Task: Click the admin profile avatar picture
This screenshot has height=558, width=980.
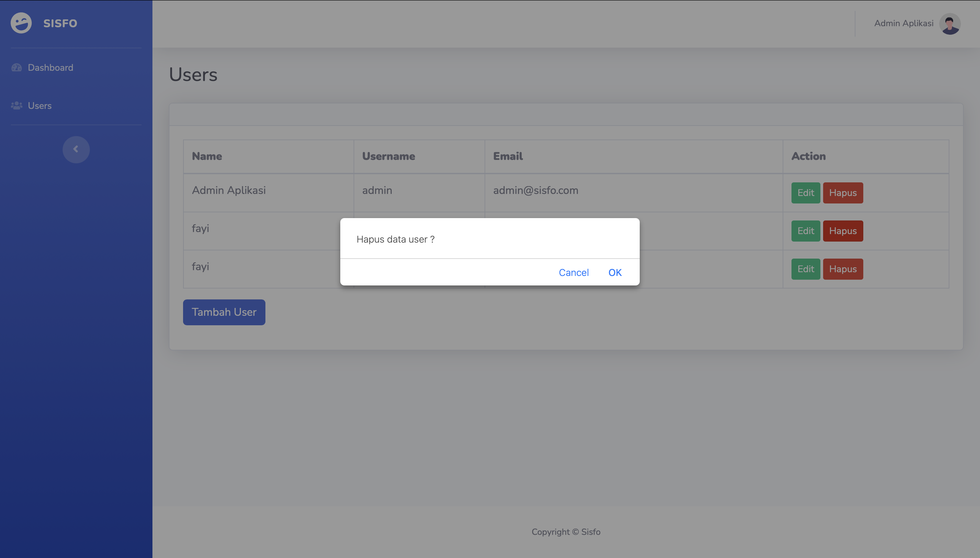Action: (949, 24)
